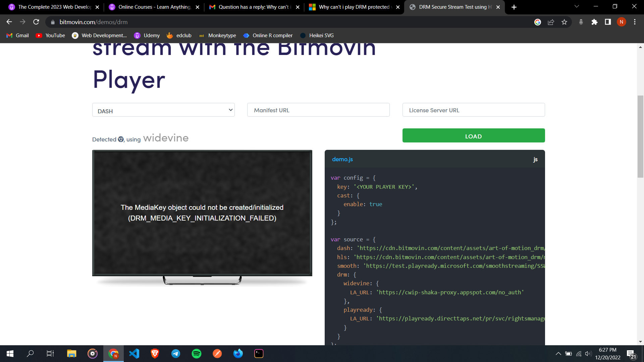The image size is (644, 362).
Task: Open the terminal app from taskbar
Action: [259, 354]
